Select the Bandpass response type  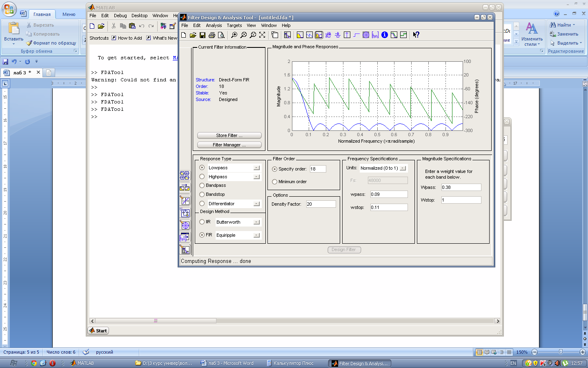pos(202,186)
